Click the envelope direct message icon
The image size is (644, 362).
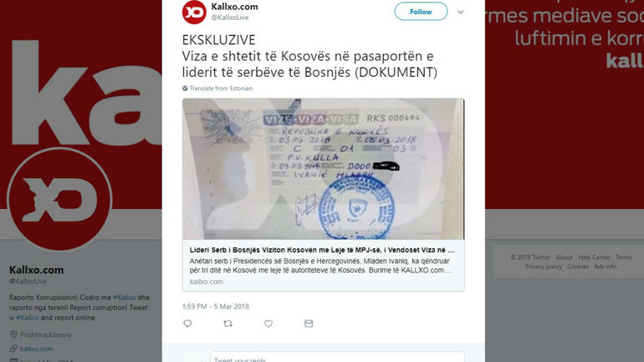[x=309, y=324]
